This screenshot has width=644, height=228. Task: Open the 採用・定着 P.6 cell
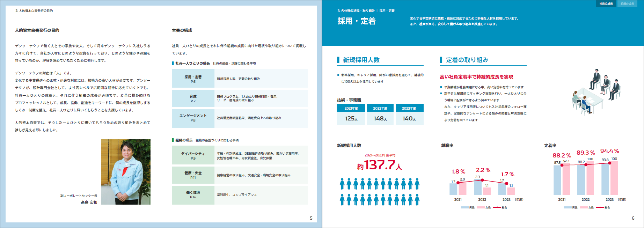(x=193, y=79)
